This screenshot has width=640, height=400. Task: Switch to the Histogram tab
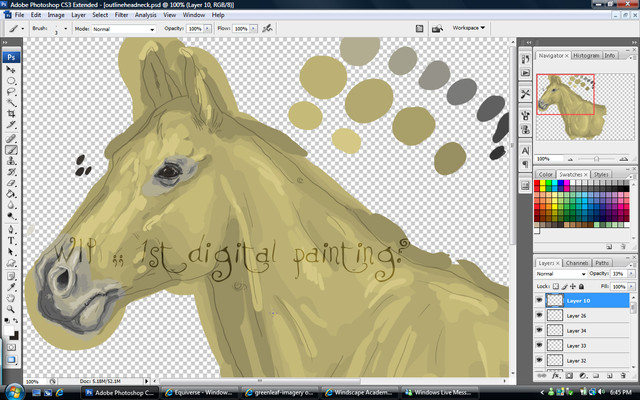point(586,56)
